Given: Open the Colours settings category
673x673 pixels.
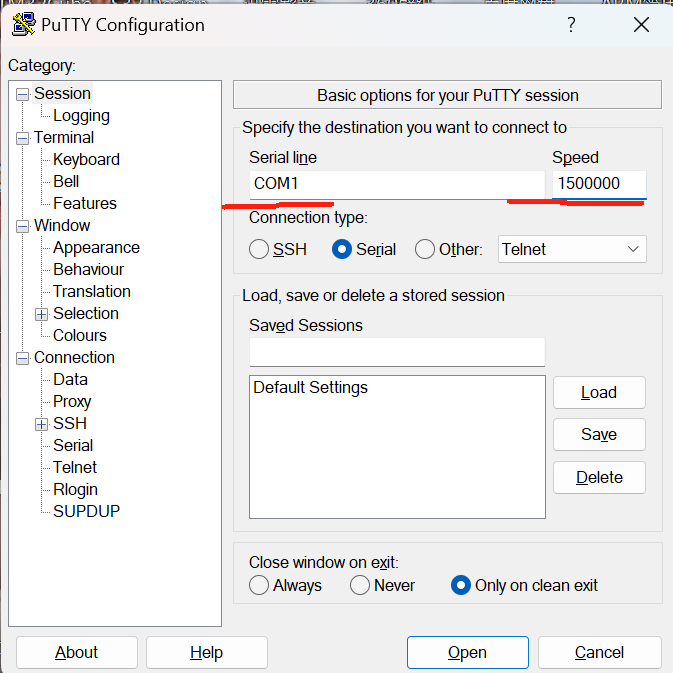Looking at the screenshot, I should pyautogui.click(x=79, y=336).
